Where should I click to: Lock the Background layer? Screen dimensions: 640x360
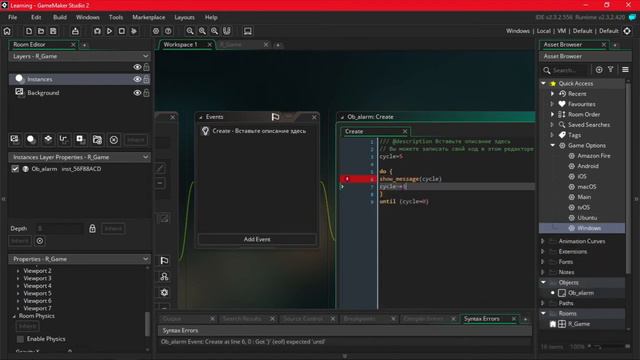[x=146, y=93]
